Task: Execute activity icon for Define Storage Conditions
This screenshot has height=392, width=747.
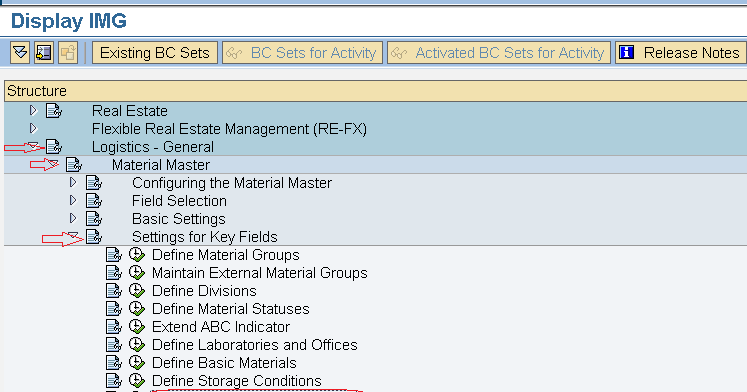Action: [137, 381]
